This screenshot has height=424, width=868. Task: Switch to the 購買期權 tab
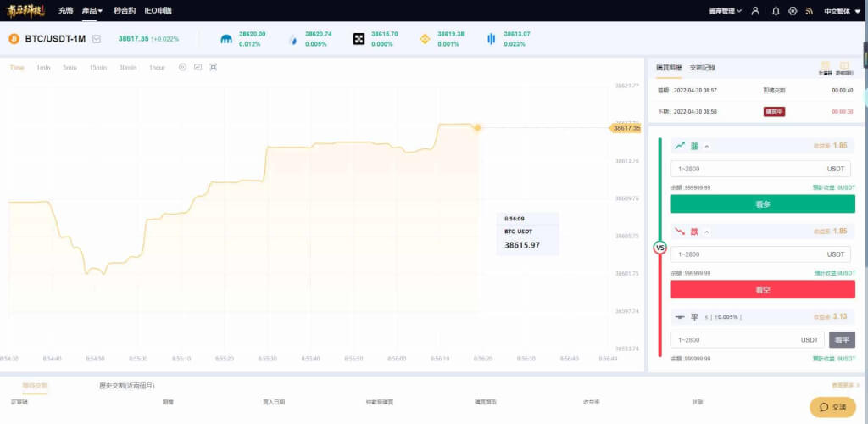(x=669, y=68)
